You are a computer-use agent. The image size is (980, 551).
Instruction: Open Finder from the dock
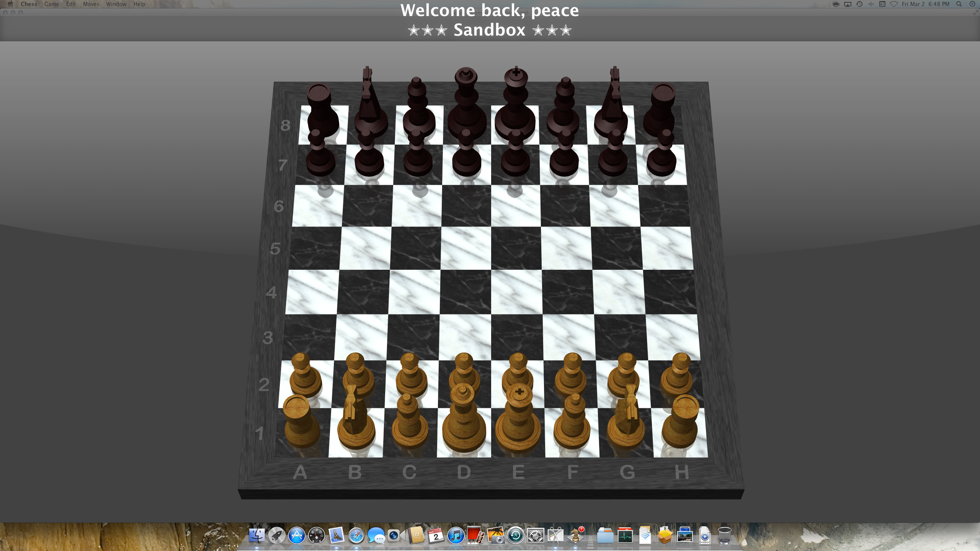coord(257,535)
